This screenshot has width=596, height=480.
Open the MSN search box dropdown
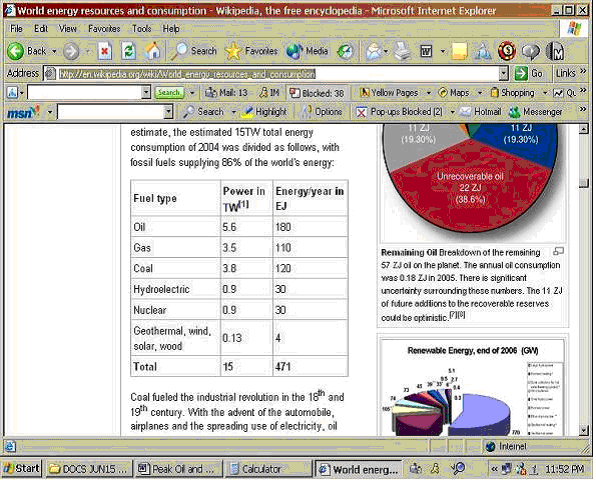168,112
